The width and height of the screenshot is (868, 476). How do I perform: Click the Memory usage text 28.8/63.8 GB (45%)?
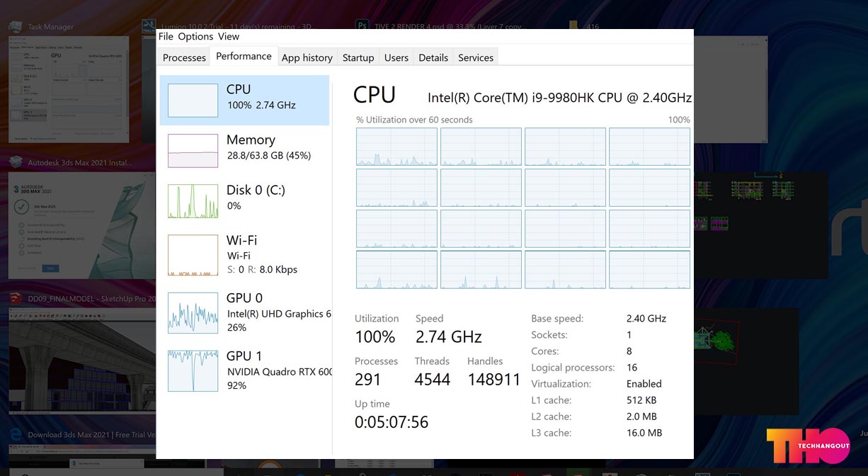pos(269,155)
